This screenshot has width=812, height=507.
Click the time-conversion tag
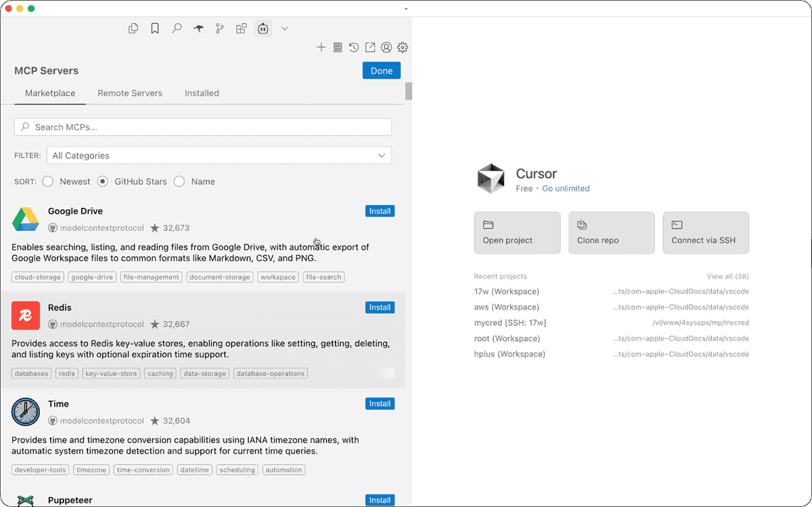143,470
